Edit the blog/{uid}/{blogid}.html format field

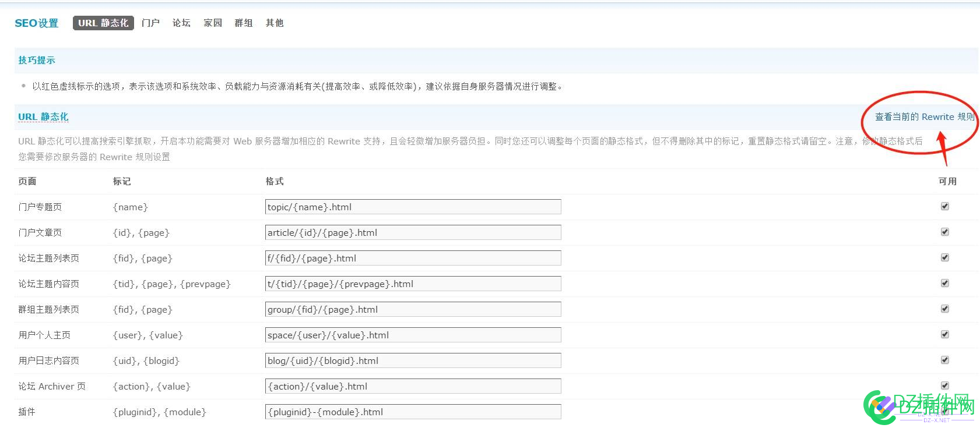[413, 360]
